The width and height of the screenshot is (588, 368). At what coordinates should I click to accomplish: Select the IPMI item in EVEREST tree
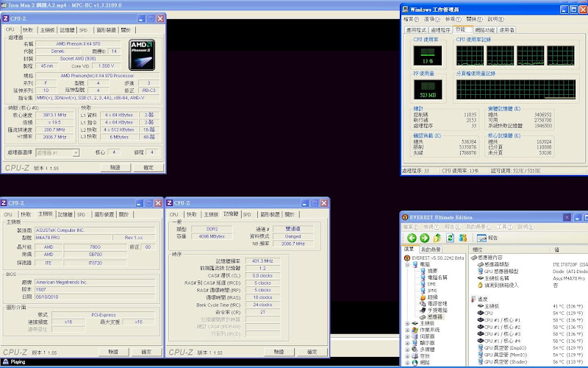pyautogui.click(x=429, y=291)
